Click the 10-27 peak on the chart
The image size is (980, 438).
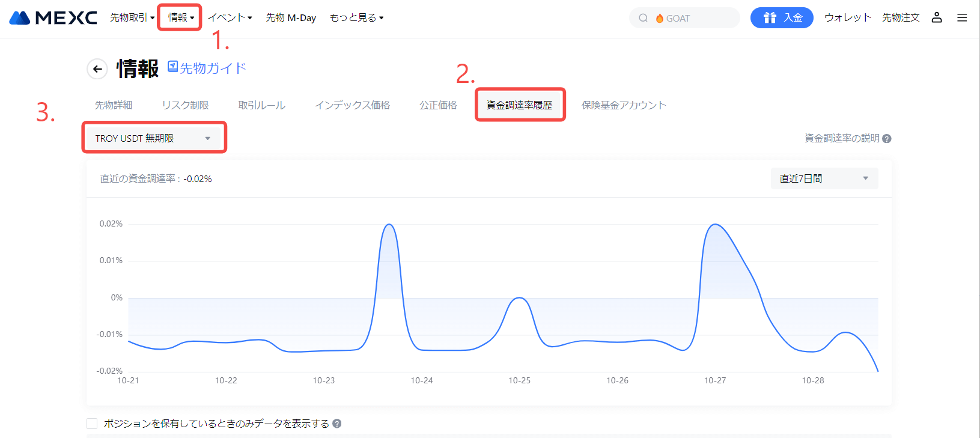coord(715,225)
